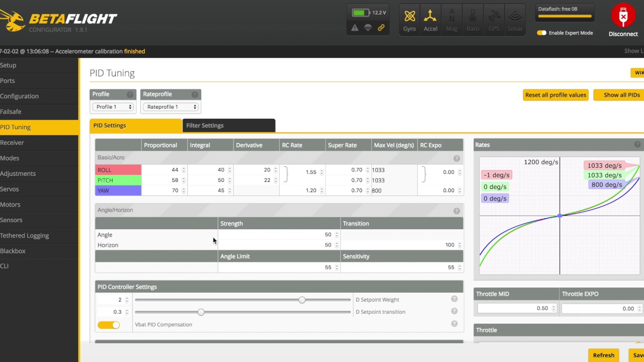Open Motors in sidebar

pos(39,205)
